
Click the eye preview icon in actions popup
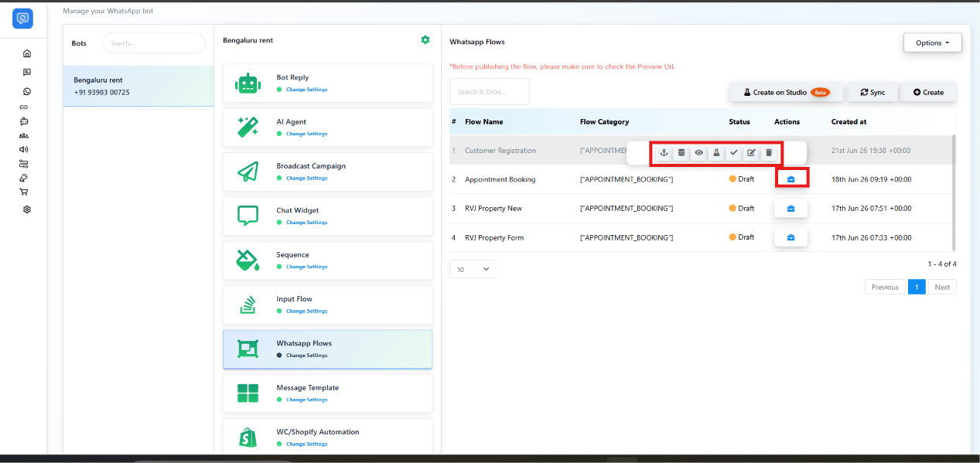pyautogui.click(x=698, y=153)
